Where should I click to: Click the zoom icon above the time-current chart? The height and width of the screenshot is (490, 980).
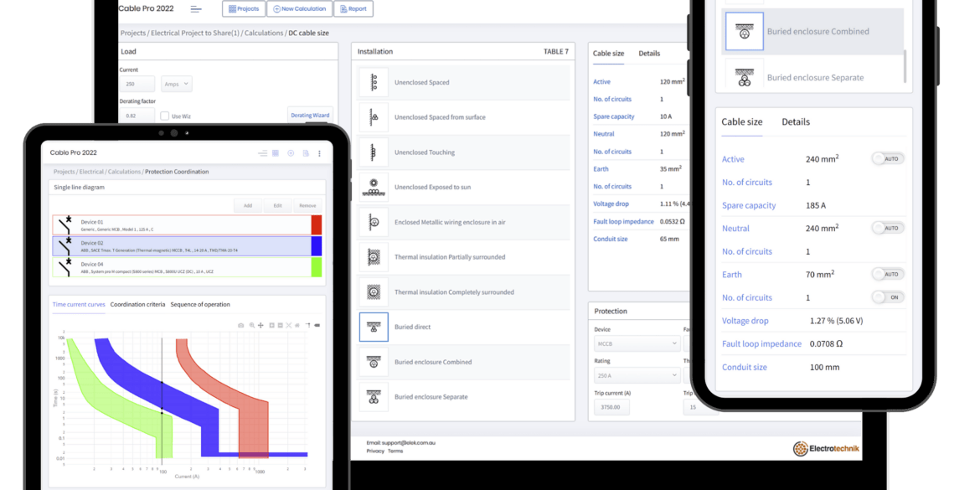251,325
